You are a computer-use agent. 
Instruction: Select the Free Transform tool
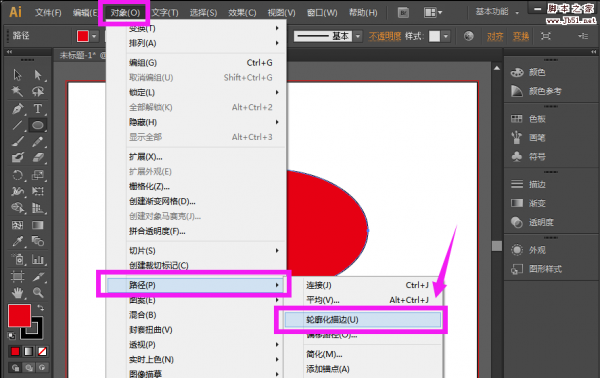38,191
